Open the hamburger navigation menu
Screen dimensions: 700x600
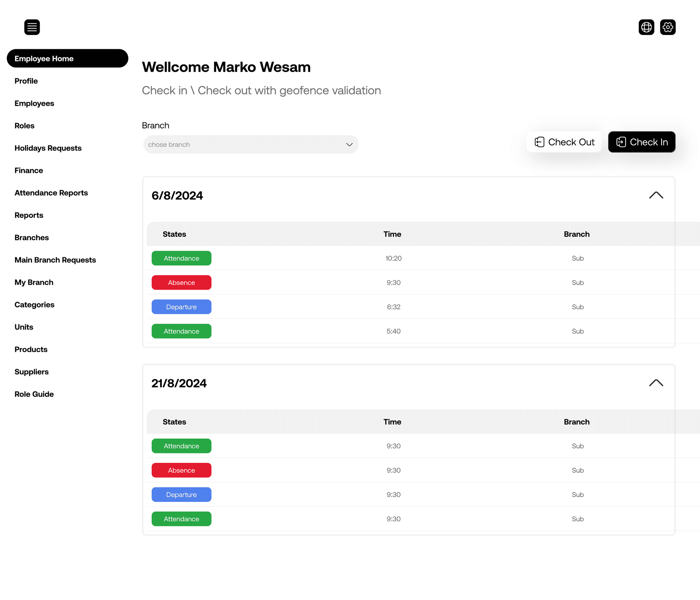pyautogui.click(x=32, y=27)
